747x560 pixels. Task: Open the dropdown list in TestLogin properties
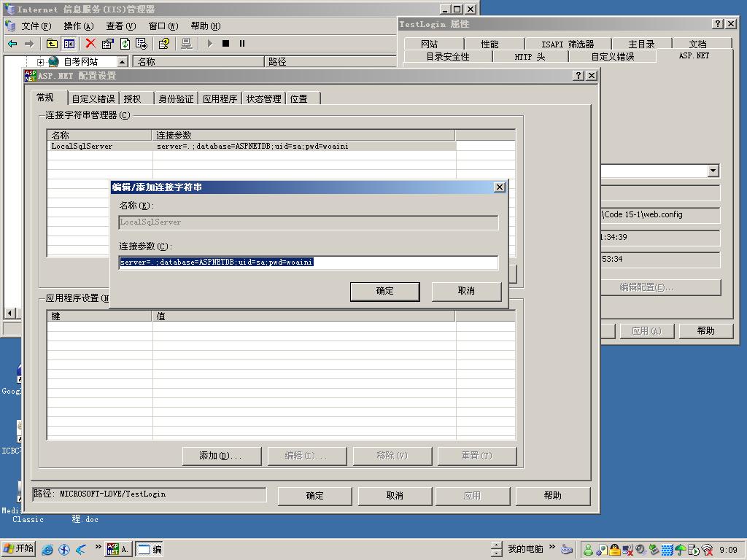pos(713,171)
